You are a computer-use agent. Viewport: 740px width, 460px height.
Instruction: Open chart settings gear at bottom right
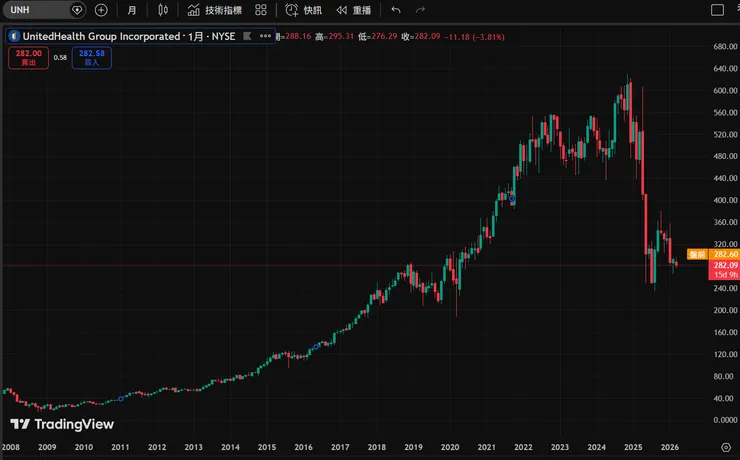(x=726, y=447)
